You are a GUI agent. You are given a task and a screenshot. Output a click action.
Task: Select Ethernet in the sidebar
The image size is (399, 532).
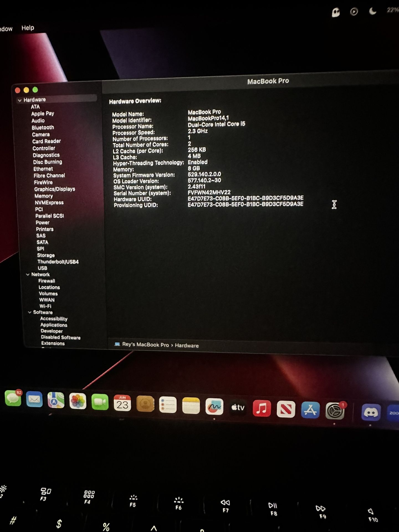[x=43, y=169]
